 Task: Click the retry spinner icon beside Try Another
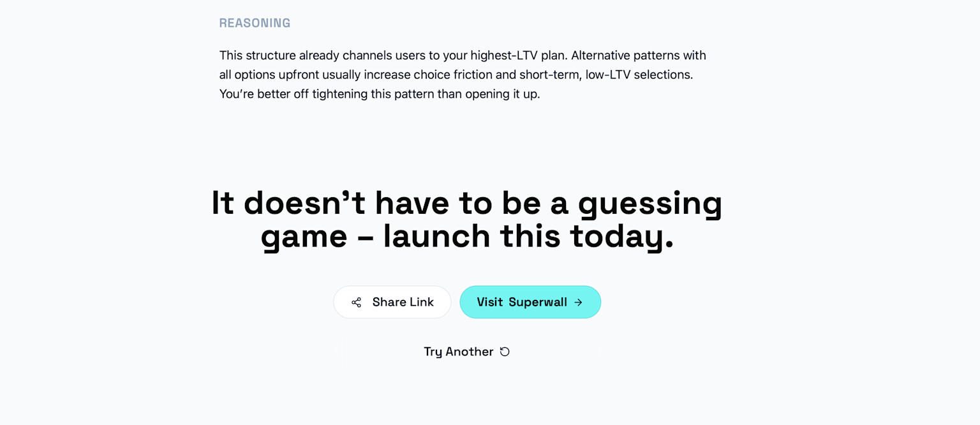point(505,351)
